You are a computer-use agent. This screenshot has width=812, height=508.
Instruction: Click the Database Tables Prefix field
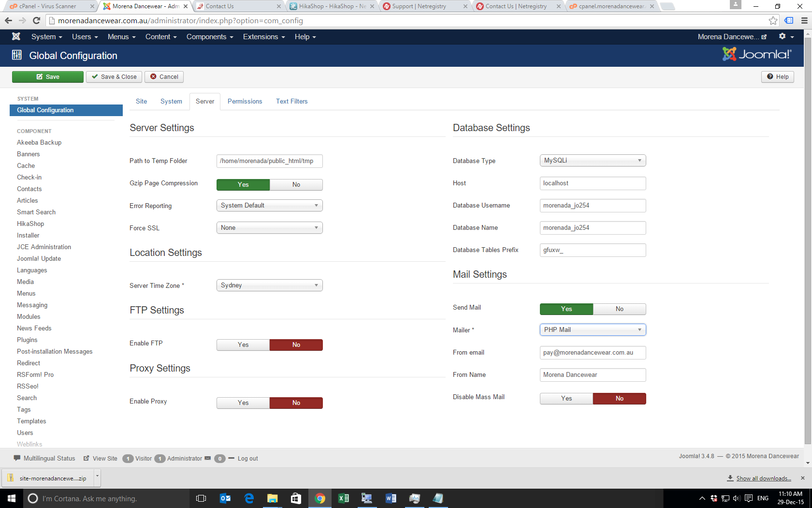click(593, 250)
